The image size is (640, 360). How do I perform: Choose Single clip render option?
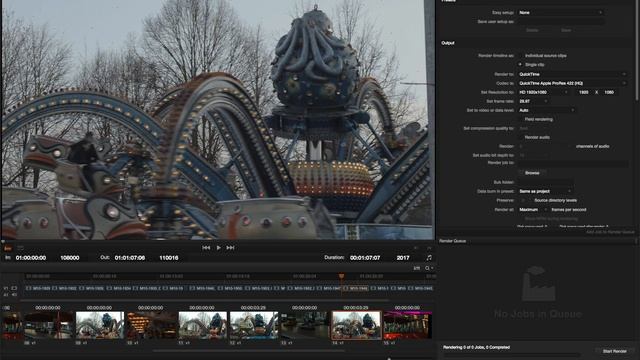point(521,64)
